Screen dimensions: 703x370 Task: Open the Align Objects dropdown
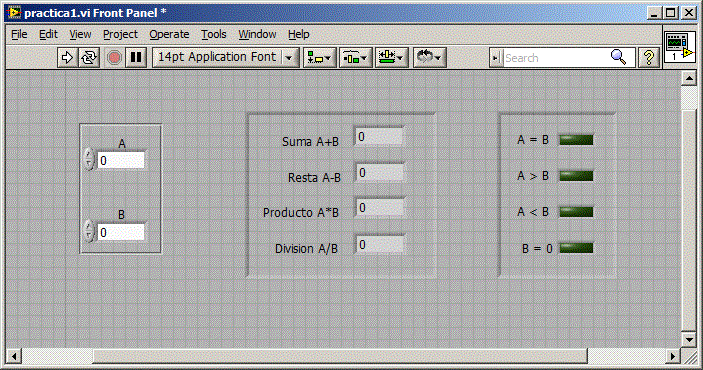319,57
